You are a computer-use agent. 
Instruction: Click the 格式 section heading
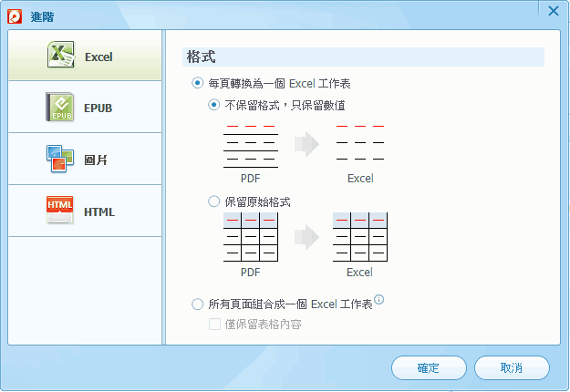pyautogui.click(x=201, y=57)
